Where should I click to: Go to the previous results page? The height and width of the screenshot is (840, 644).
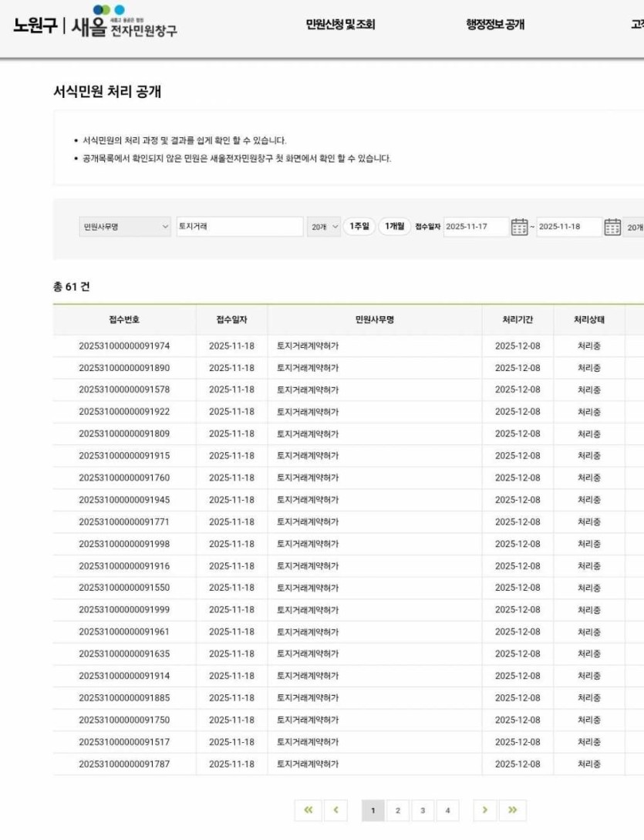[x=335, y=810]
